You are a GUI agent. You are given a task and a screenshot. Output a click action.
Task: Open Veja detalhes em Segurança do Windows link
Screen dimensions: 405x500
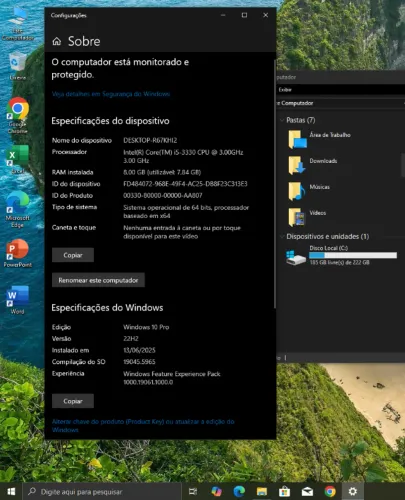(x=111, y=94)
